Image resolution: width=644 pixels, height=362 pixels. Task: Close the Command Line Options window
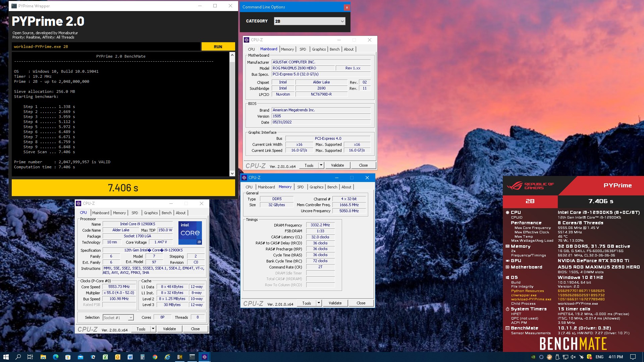[x=347, y=7]
